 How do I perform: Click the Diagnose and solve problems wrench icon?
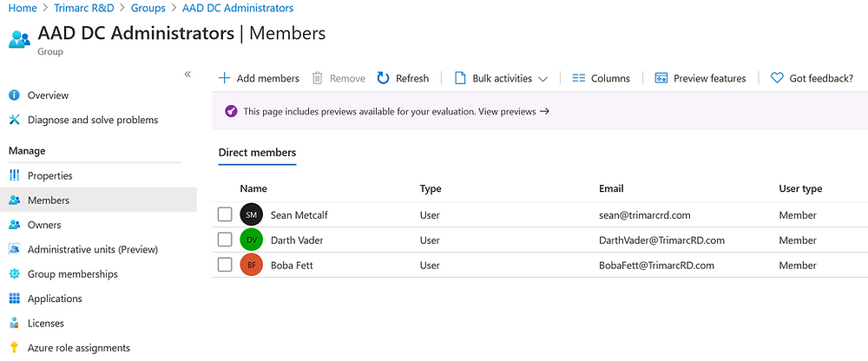click(15, 120)
